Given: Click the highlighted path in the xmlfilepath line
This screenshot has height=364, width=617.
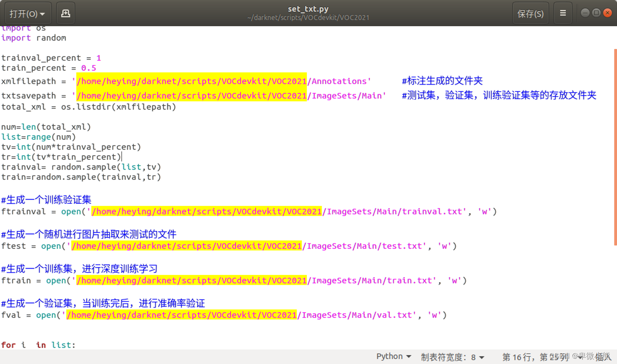Looking at the screenshot, I should tap(192, 81).
